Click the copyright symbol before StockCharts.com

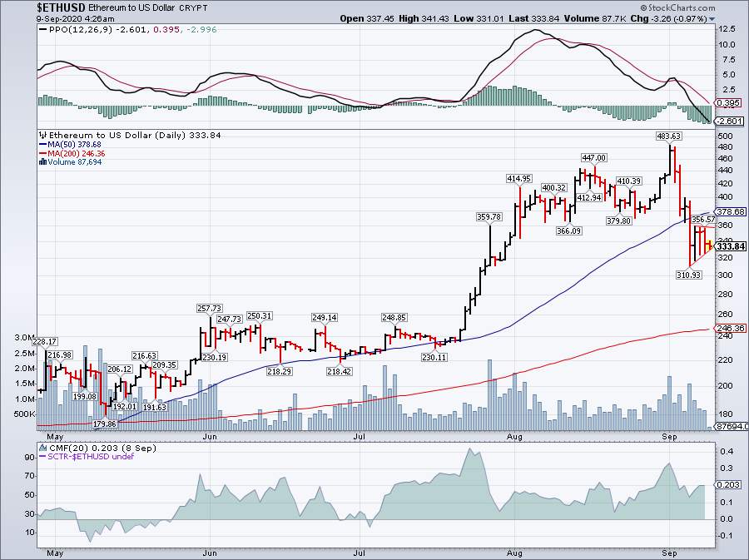643,7
